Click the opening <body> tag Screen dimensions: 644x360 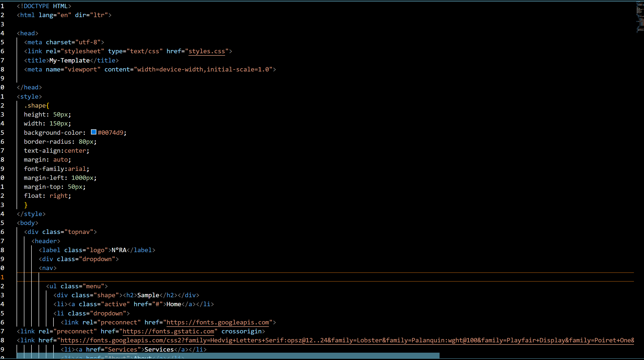click(x=27, y=223)
